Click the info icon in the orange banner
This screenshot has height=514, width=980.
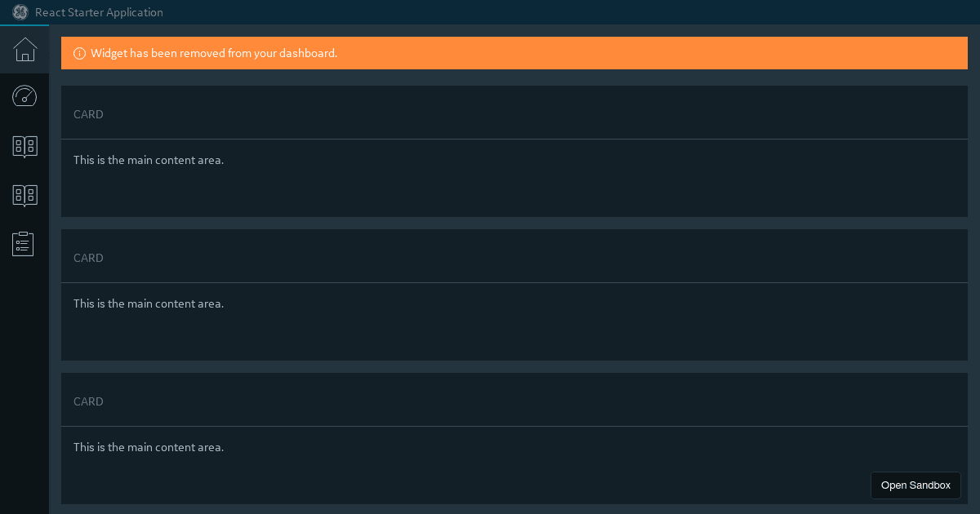[x=79, y=53]
